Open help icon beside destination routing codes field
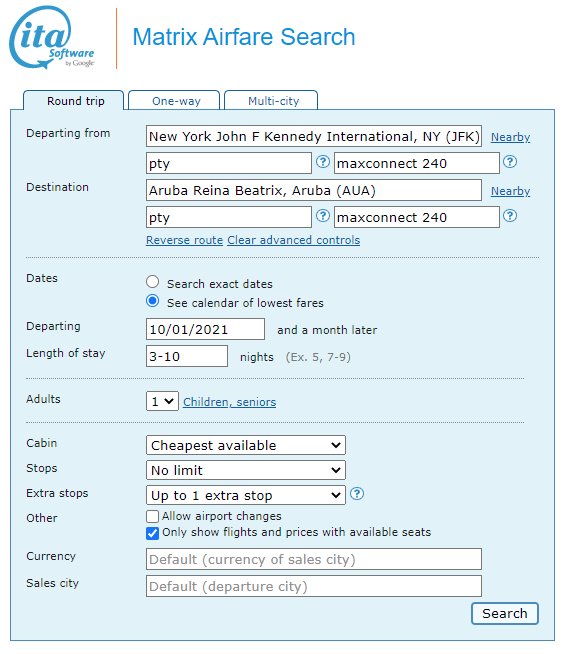572x654 pixels. [x=323, y=216]
